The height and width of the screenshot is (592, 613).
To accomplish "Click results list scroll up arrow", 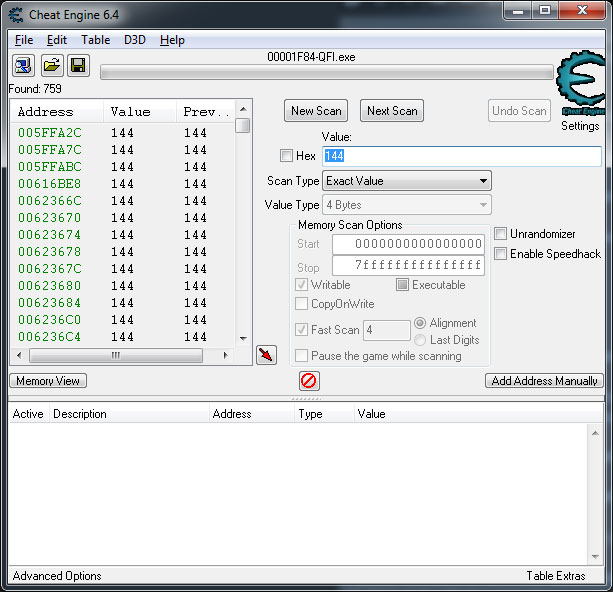I will point(243,109).
